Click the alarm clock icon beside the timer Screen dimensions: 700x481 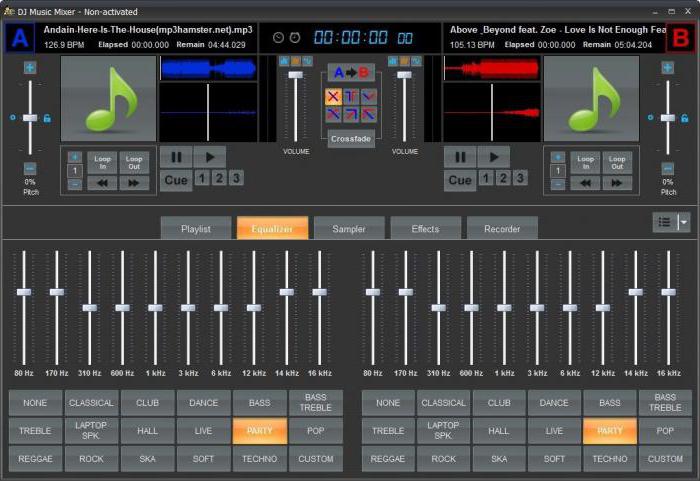(295, 37)
